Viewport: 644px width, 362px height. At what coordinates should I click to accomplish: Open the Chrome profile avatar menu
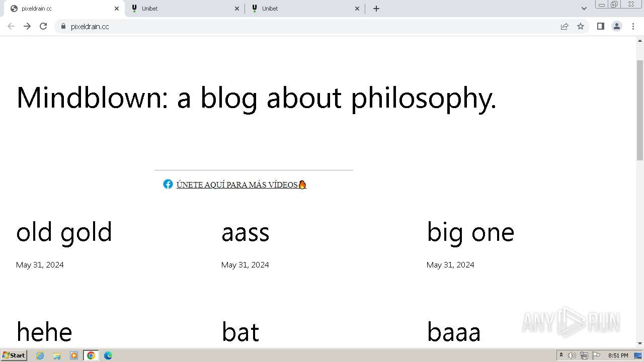617,26
